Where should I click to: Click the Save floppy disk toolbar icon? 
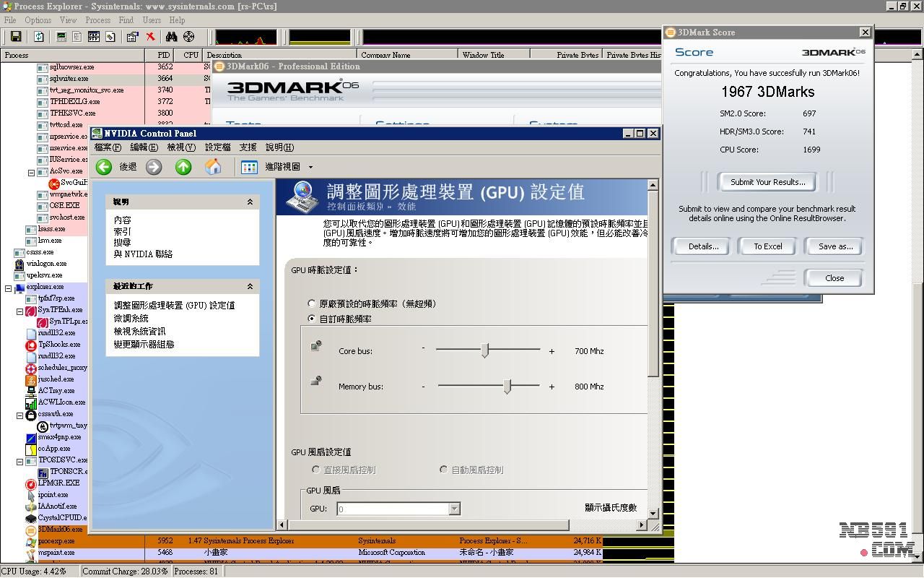pyautogui.click(x=15, y=37)
